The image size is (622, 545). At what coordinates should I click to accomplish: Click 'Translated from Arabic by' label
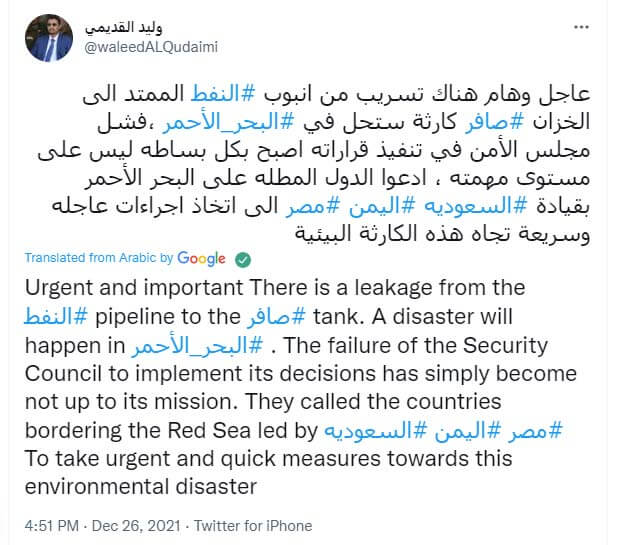coord(99,258)
